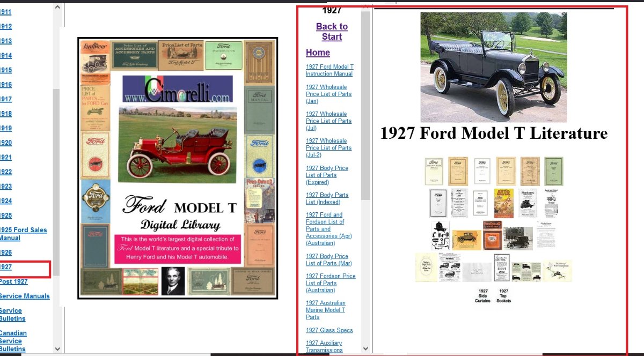
Task: Click the black 1927 Model T photo
Action: [x=493, y=68]
